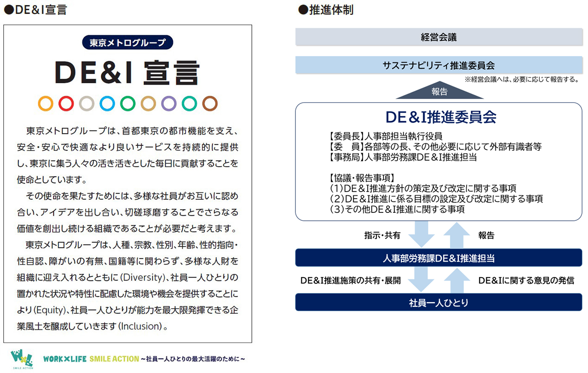Screen dimensions: 588x373
Task: Click the dark 報告 triangle above the committee box
Action: (x=439, y=91)
